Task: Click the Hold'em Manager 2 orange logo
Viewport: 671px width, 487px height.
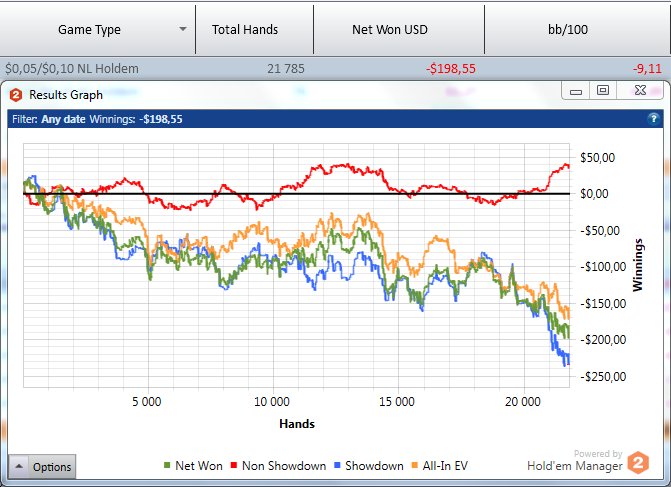Action: pos(638,463)
